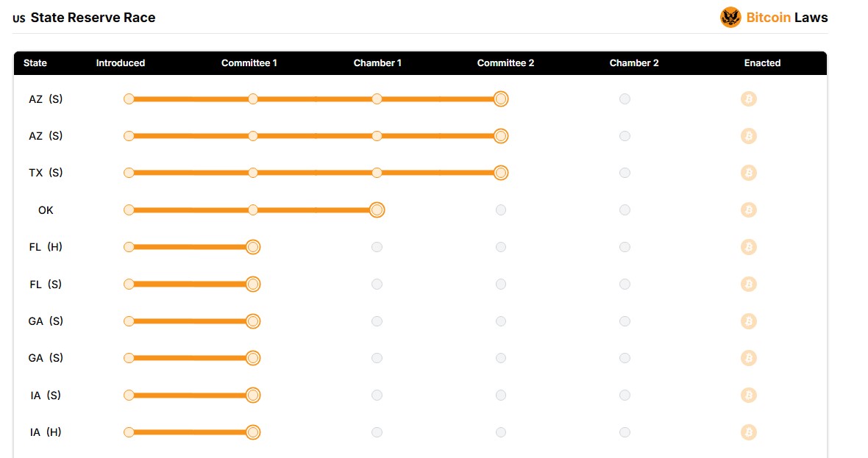Click the Bitcoin Enacted icon in first AZ (S) row
Image resolution: width=868 pixels, height=458 pixels.
coord(748,99)
